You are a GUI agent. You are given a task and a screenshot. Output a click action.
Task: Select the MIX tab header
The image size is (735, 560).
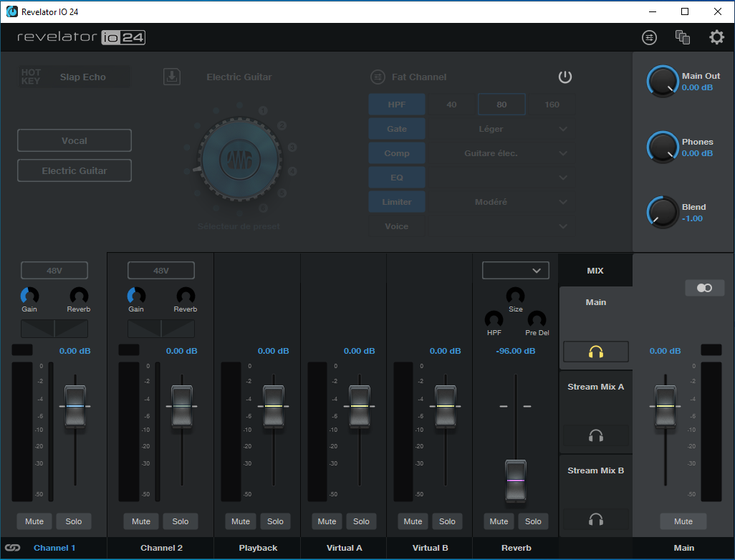click(595, 271)
